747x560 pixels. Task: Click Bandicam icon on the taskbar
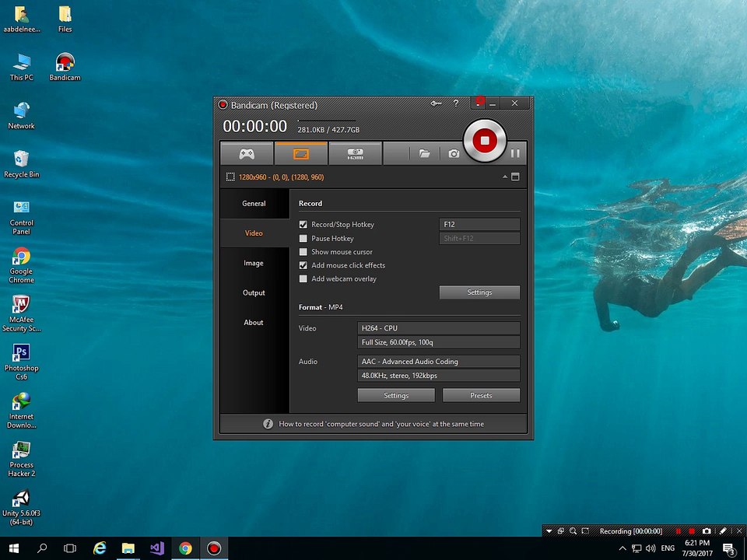pyautogui.click(x=214, y=548)
